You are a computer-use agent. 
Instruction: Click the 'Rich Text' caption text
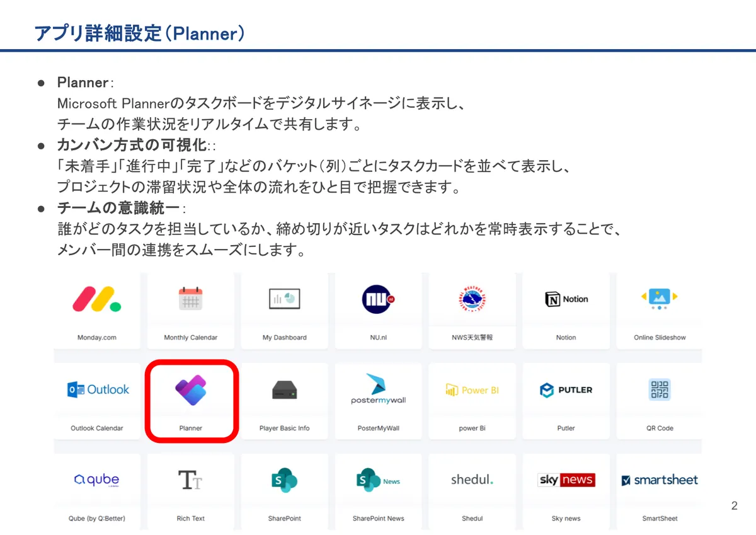[190, 519]
